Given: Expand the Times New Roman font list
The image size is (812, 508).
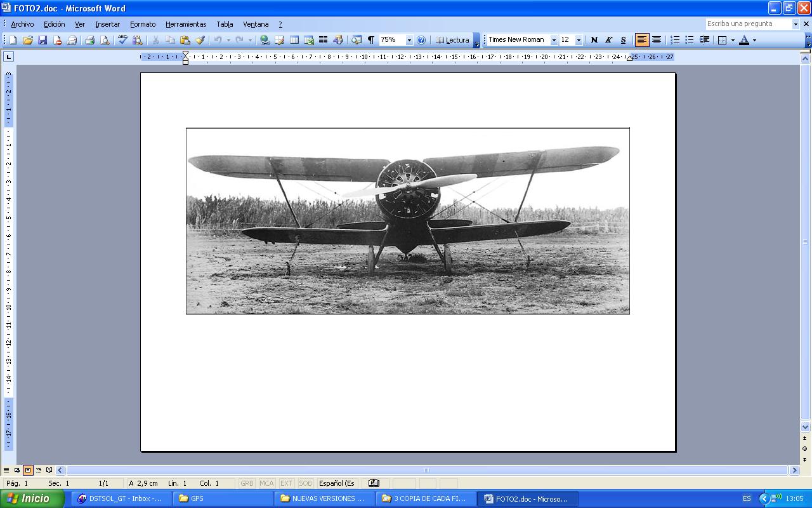Looking at the screenshot, I should click(x=554, y=40).
